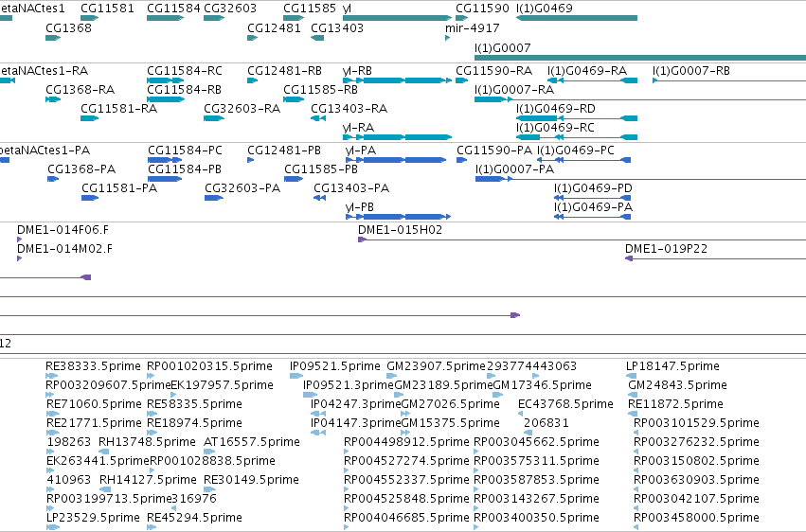This screenshot has height=532, width=806.
Task: Click EST LP23529.5prime
Action: (93, 518)
